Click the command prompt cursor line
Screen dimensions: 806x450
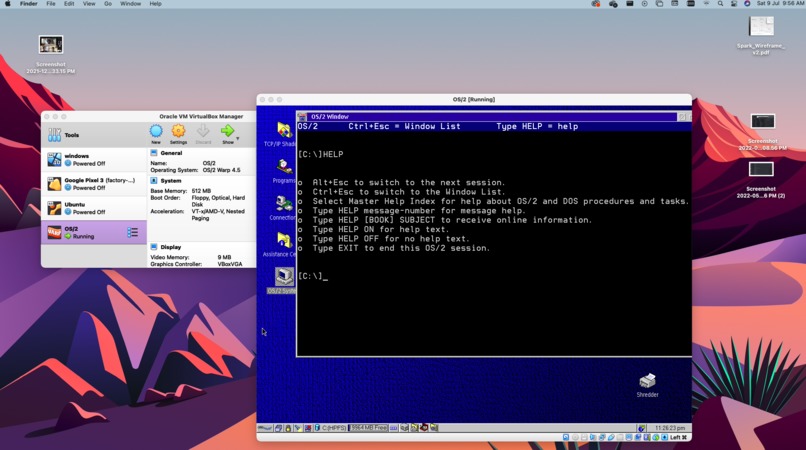pos(313,276)
